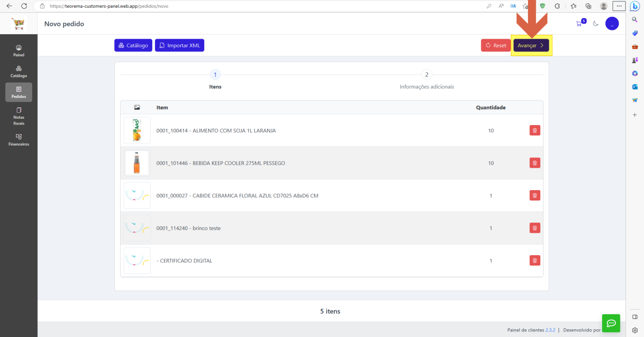Open Bing copilot sidebar button
The width and height of the screenshot is (644, 337).
[635, 6]
